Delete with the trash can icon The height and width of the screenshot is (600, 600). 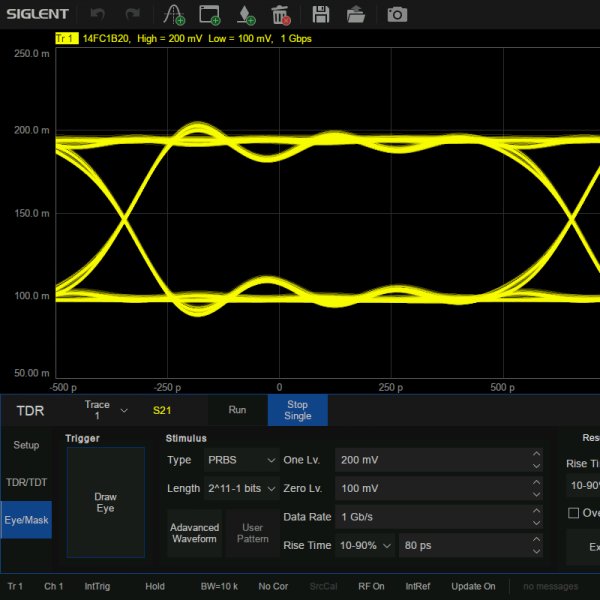[281, 14]
